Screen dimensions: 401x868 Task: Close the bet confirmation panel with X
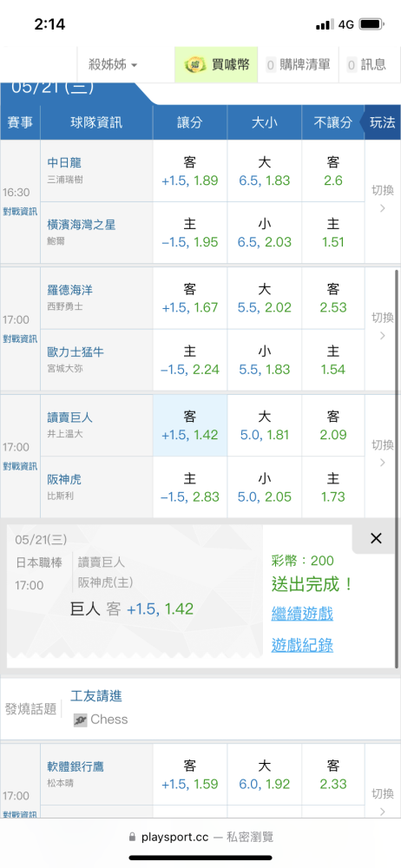click(x=376, y=538)
